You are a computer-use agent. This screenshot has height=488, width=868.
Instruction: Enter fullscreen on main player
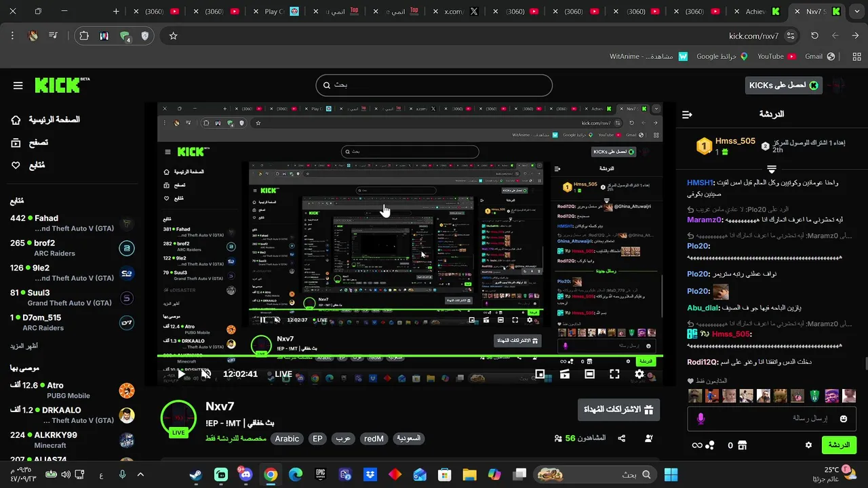pyautogui.click(x=614, y=374)
